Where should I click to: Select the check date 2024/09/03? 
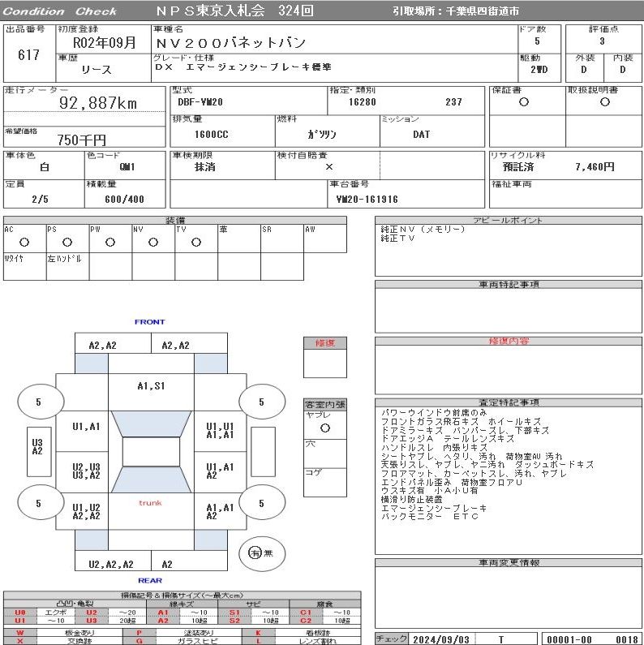click(x=441, y=639)
